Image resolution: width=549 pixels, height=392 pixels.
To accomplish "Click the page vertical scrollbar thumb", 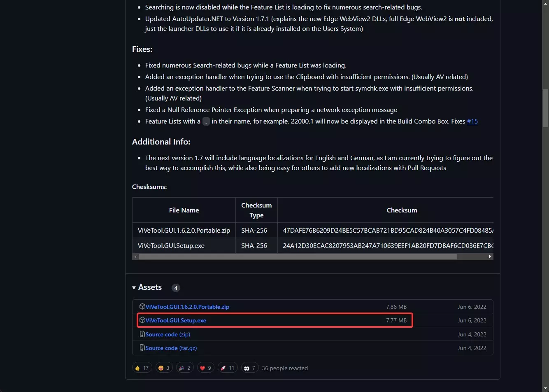I will (545, 108).
